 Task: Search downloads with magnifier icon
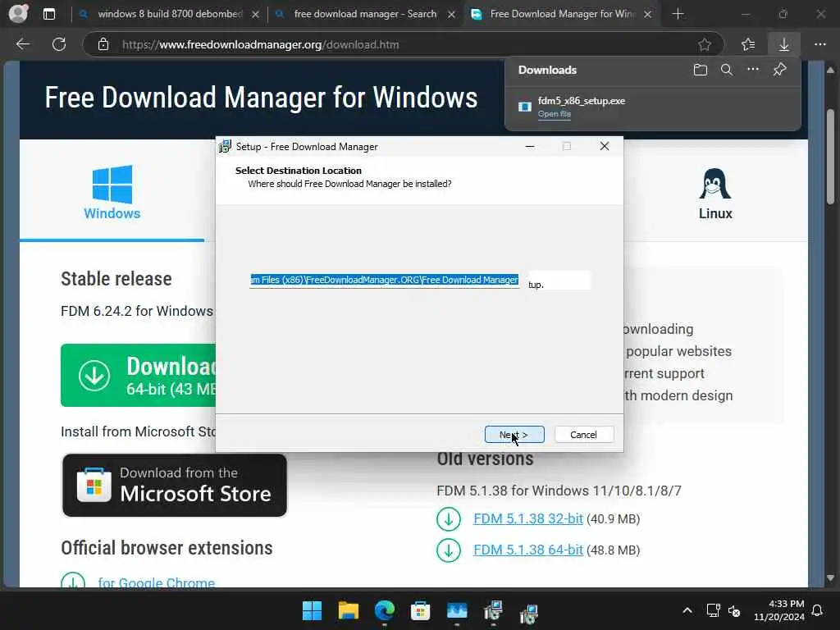point(727,70)
